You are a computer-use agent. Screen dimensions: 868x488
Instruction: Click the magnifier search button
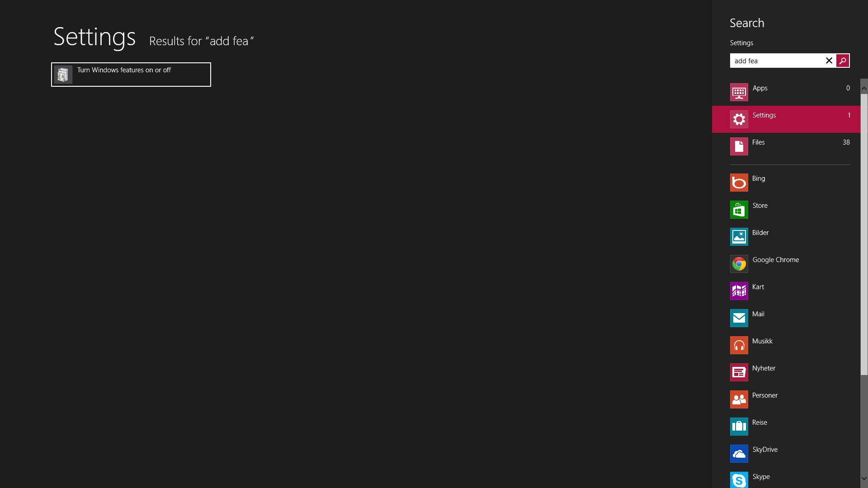(843, 61)
